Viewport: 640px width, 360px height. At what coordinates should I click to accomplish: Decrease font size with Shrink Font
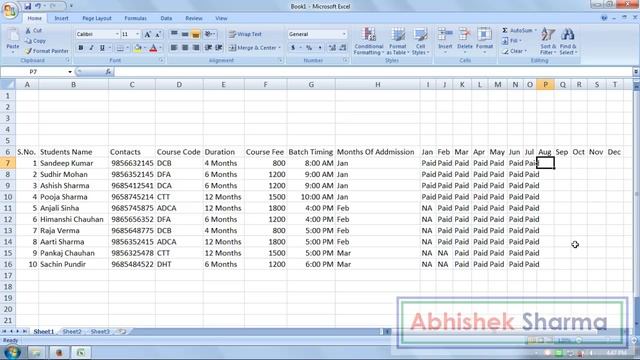click(x=158, y=34)
